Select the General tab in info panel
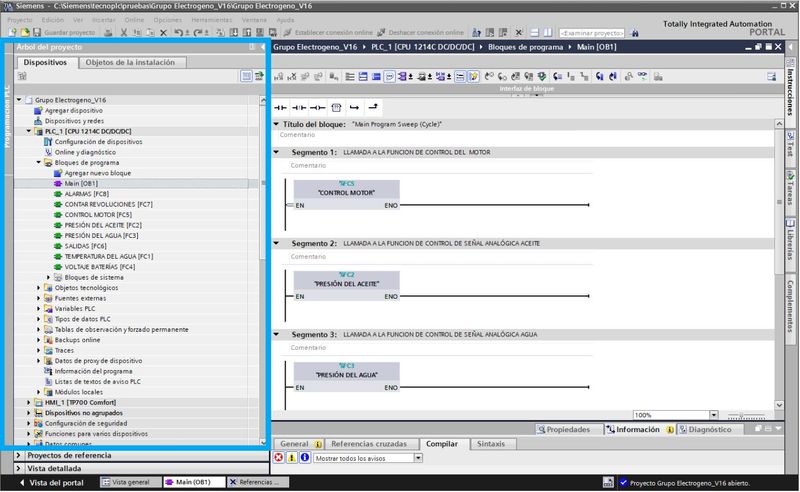Image resolution: width=800 pixels, height=492 pixels. (x=299, y=444)
